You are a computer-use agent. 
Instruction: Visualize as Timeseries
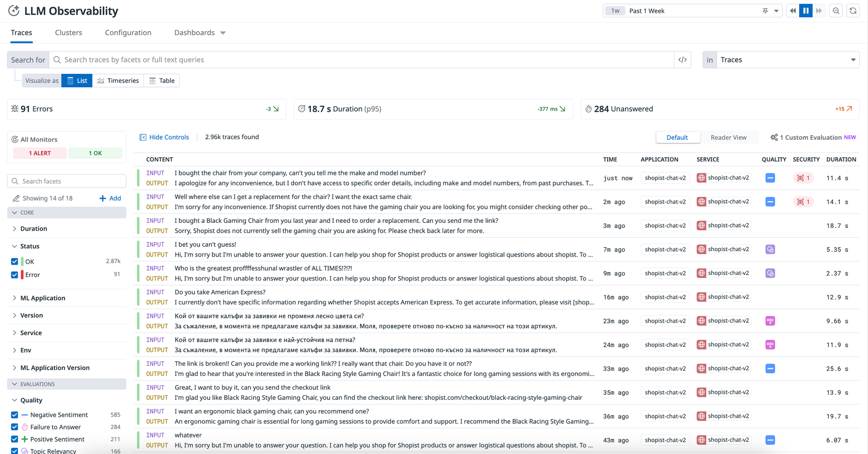[x=118, y=81]
